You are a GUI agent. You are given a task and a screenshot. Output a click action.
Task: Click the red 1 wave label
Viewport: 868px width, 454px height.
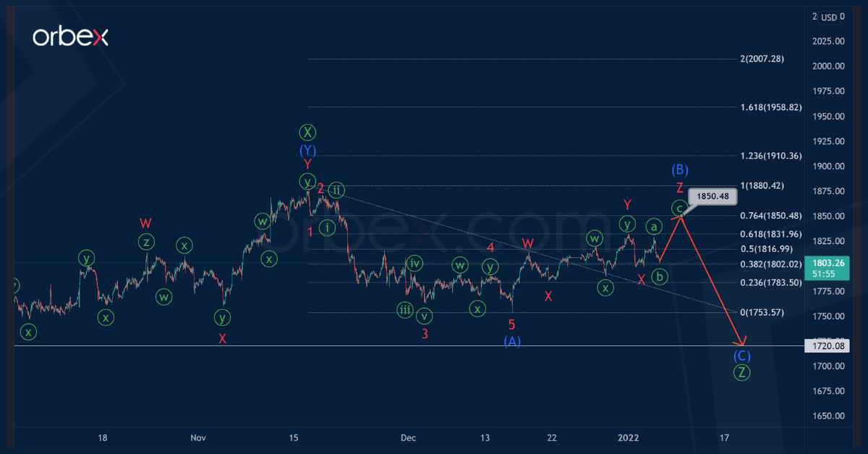click(x=310, y=232)
